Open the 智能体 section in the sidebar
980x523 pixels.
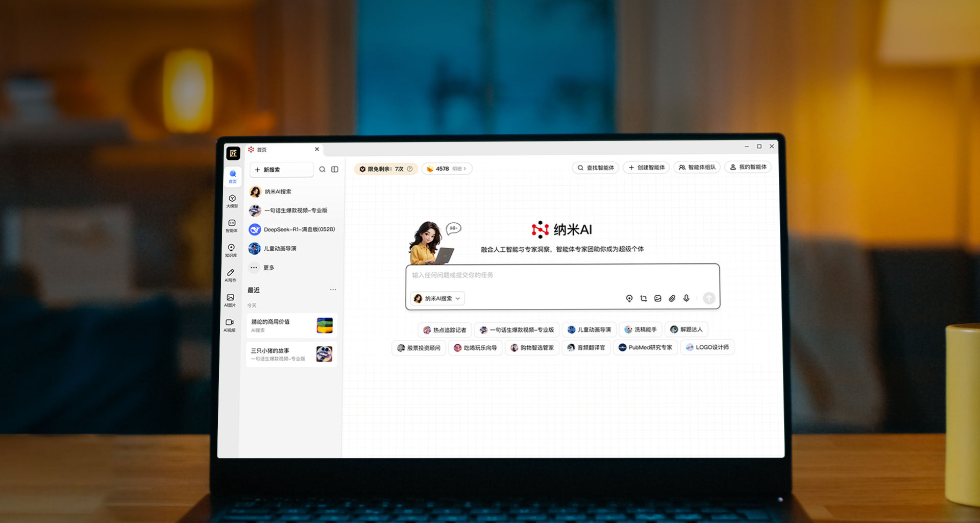coord(232,226)
